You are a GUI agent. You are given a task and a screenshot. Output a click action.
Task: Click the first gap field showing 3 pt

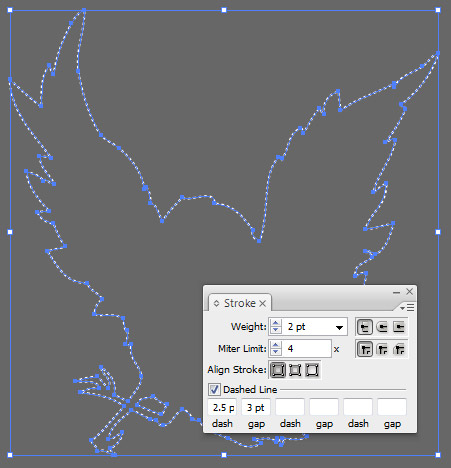tap(256, 407)
